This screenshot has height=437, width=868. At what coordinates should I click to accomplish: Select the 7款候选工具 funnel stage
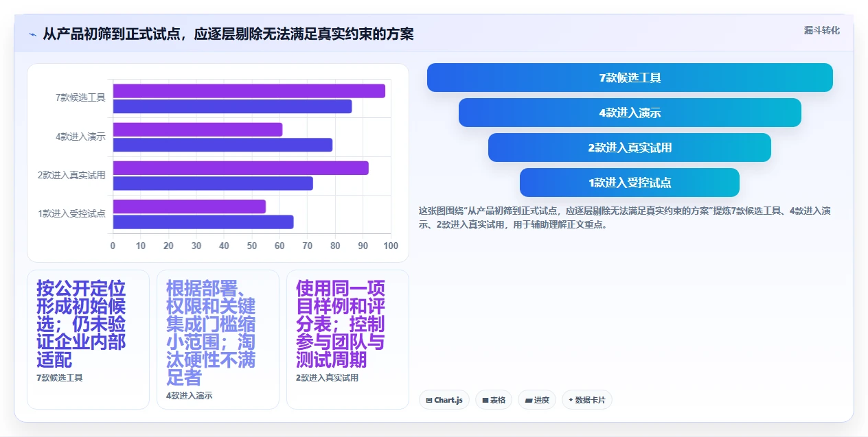coord(630,78)
